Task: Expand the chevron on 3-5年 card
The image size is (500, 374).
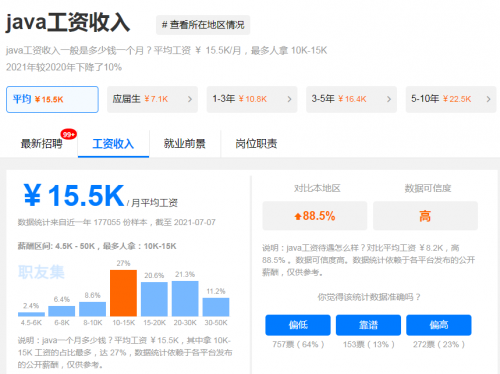Action: [389, 99]
